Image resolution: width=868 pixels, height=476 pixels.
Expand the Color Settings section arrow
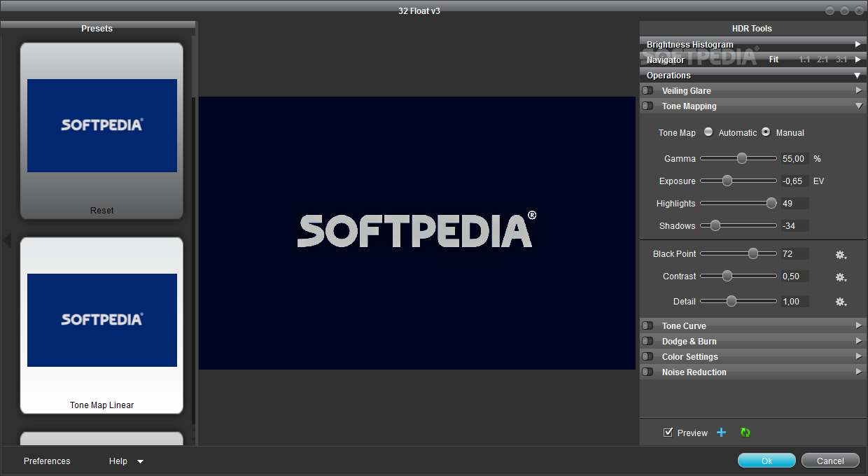858,356
